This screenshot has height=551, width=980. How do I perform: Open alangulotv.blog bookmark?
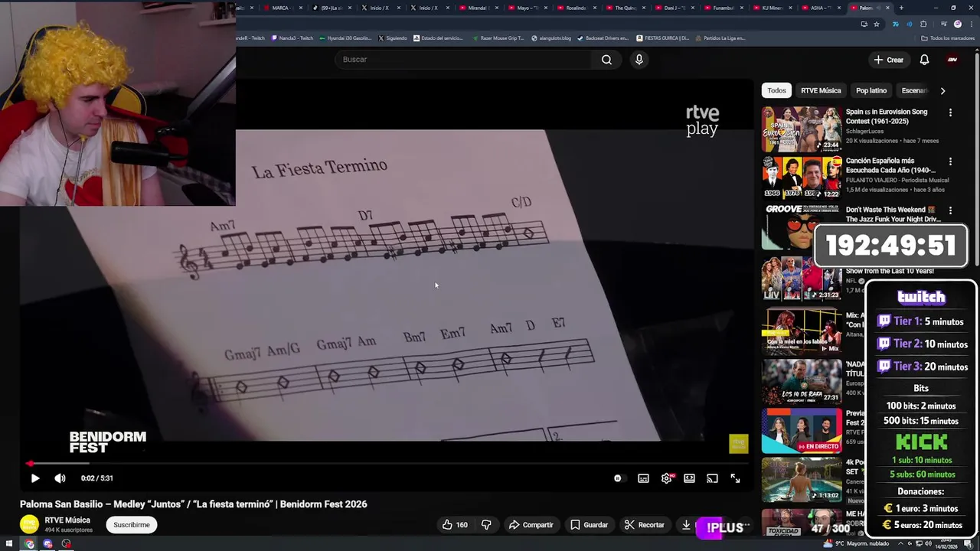(x=551, y=38)
